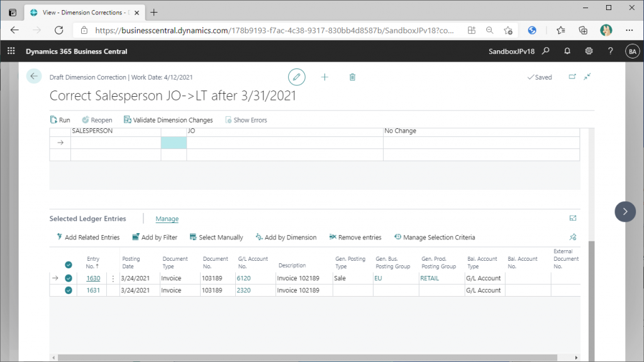Open the Business Central search magnifier

(546, 52)
